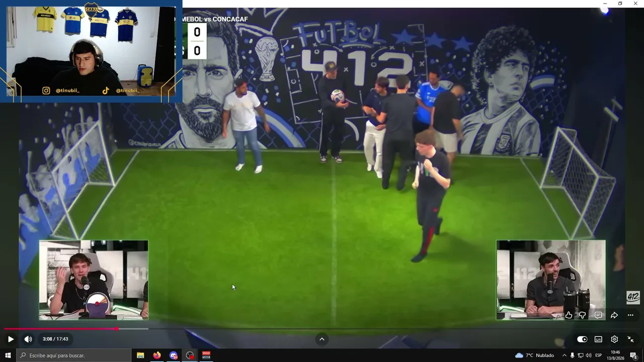The width and height of the screenshot is (644, 362).
Task: Share the video
Action: (614, 315)
